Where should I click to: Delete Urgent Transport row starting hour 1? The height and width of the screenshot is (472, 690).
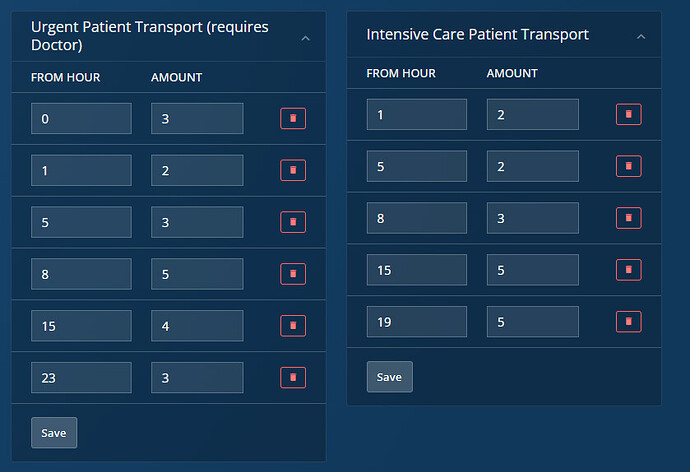click(293, 171)
